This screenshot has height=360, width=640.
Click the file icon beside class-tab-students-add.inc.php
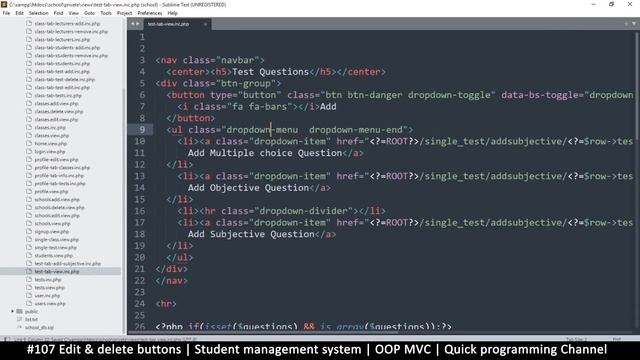tap(29, 47)
